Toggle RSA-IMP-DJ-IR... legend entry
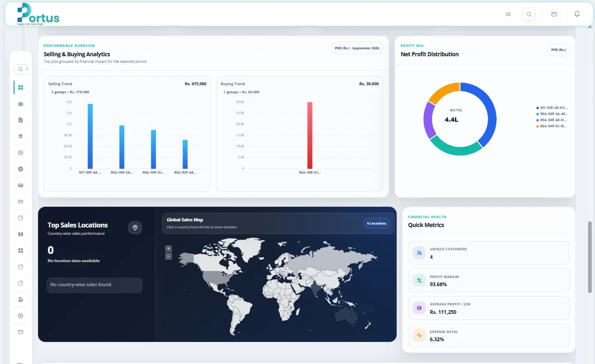 (x=552, y=126)
